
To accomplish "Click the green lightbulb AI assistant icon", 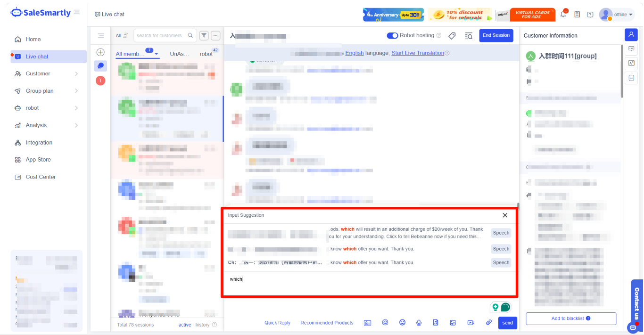I will tap(495, 307).
